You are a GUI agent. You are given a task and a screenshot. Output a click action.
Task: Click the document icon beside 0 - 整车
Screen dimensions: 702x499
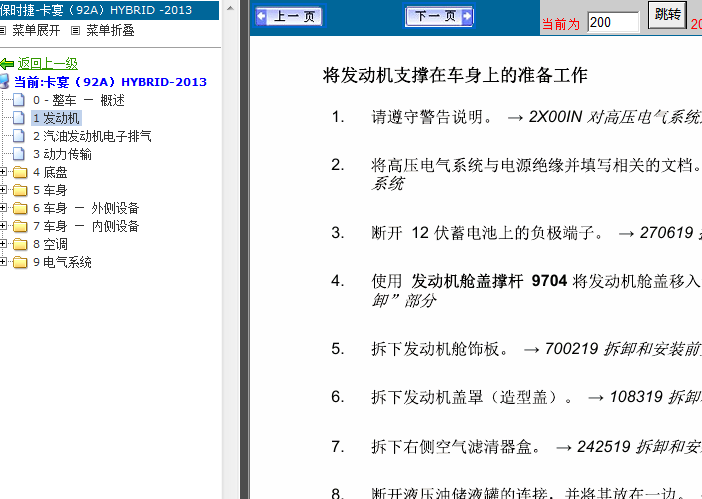19,100
